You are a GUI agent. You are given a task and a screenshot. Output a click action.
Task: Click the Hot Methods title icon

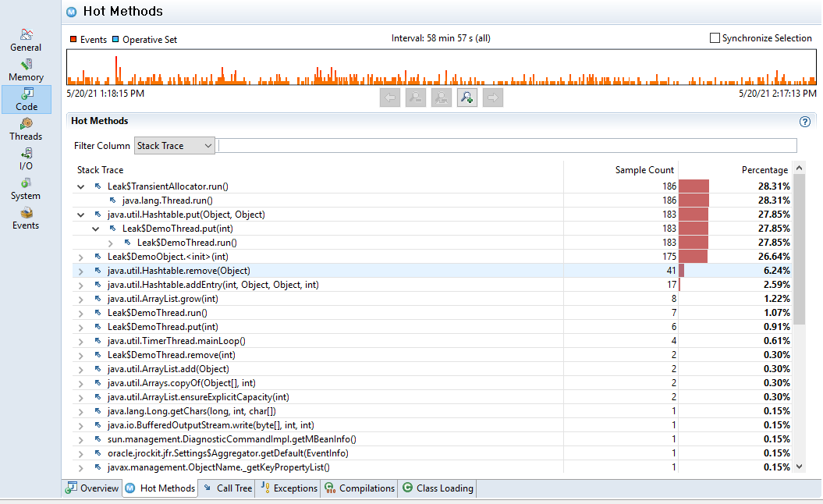(x=72, y=12)
